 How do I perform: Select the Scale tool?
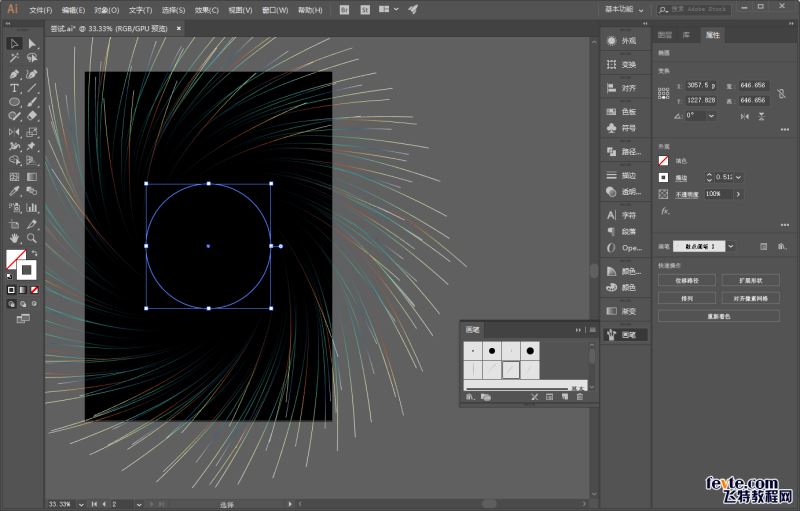pyautogui.click(x=32, y=132)
